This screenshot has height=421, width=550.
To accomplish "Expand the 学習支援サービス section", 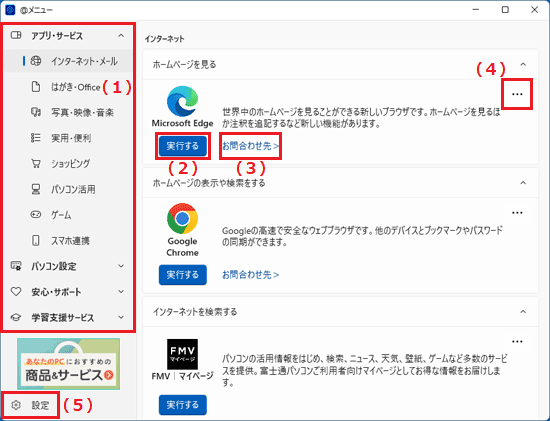I will (x=121, y=317).
